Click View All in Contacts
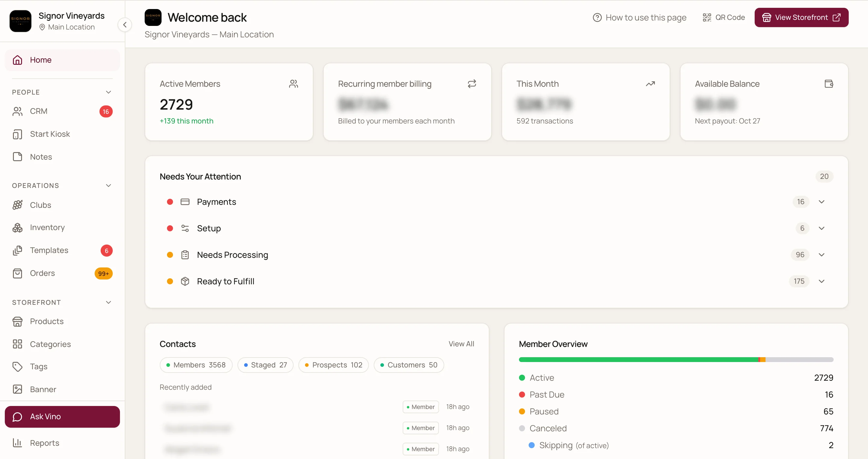Screen dimensions: 868x459 tap(461, 344)
